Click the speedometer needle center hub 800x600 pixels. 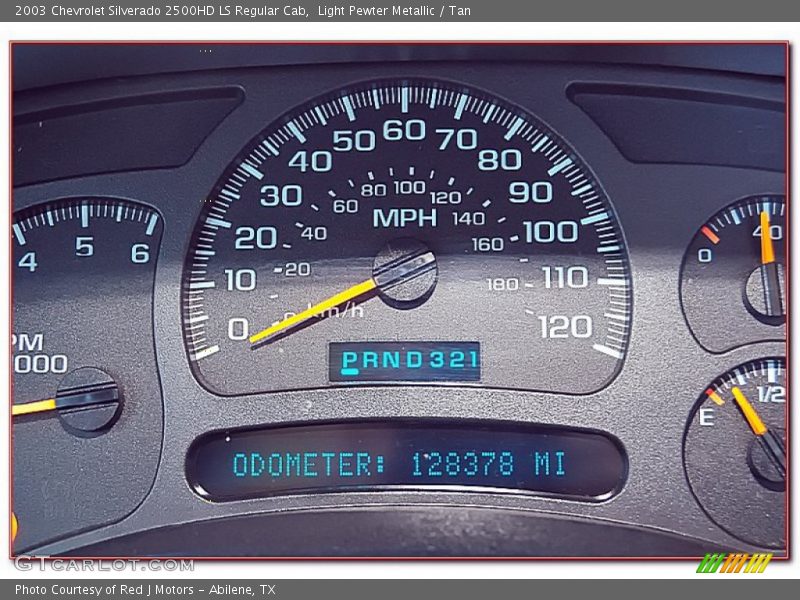coord(405,272)
